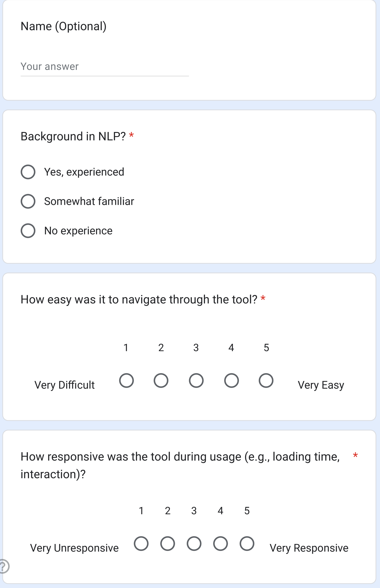Select rating 4 for tool navigation

coord(231,381)
